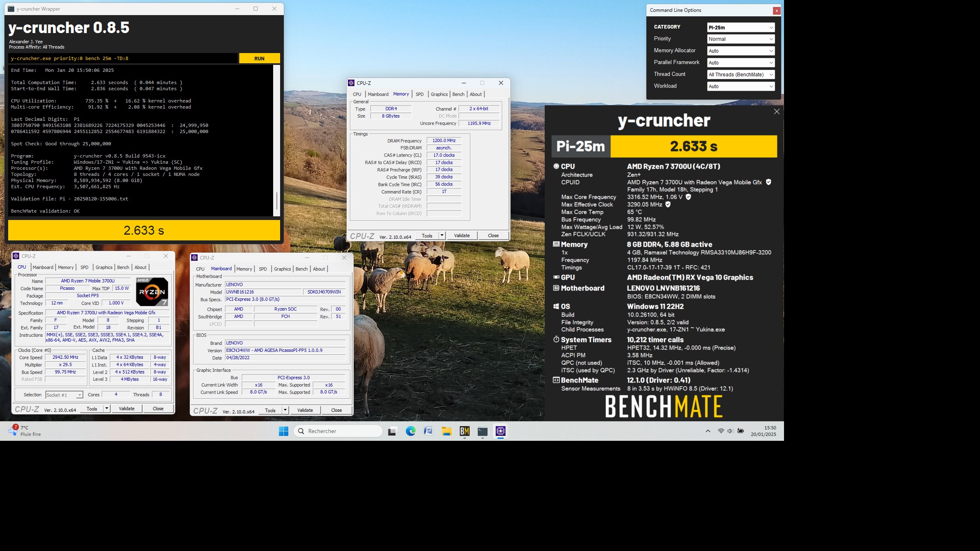Open Task View from the taskbar

point(392,431)
